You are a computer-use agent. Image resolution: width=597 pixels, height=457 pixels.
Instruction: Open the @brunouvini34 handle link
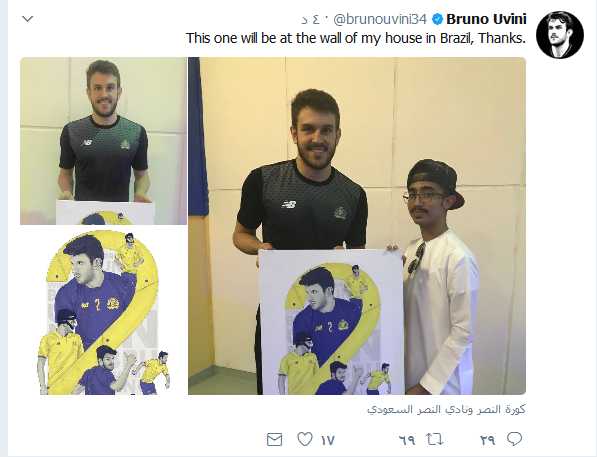tap(380, 19)
